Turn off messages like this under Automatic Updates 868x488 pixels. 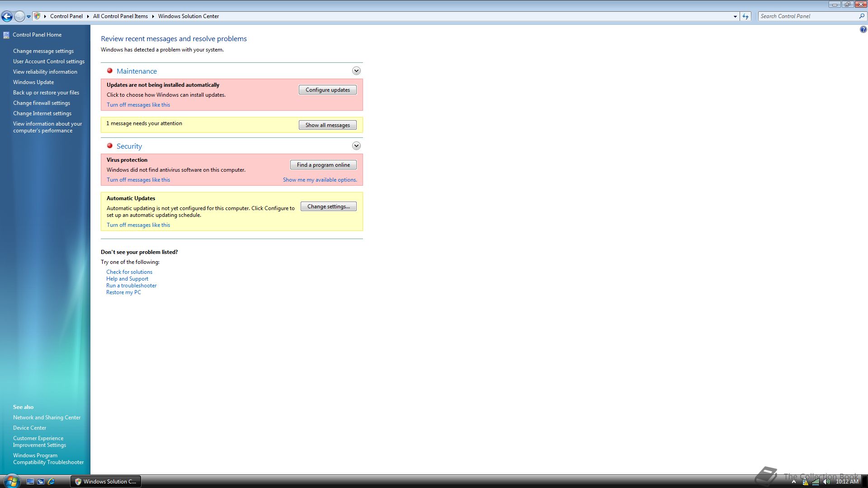(x=138, y=225)
